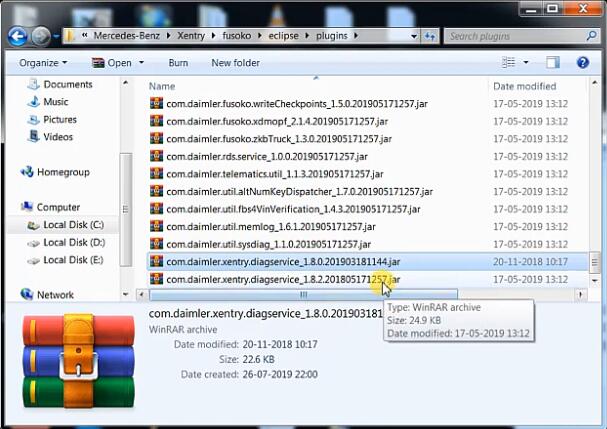This screenshot has height=429, width=607.
Task: Click the large WinRAR archive preview icon
Action: [79, 361]
